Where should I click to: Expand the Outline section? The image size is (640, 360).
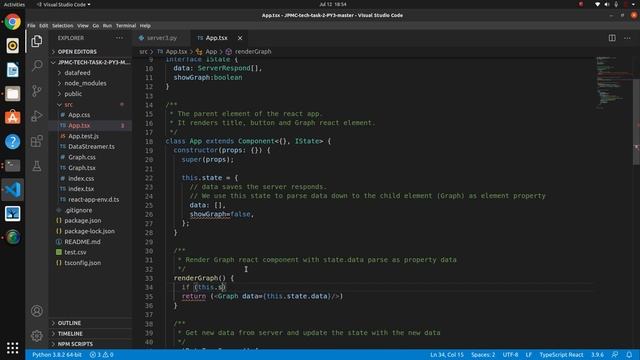[69, 323]
